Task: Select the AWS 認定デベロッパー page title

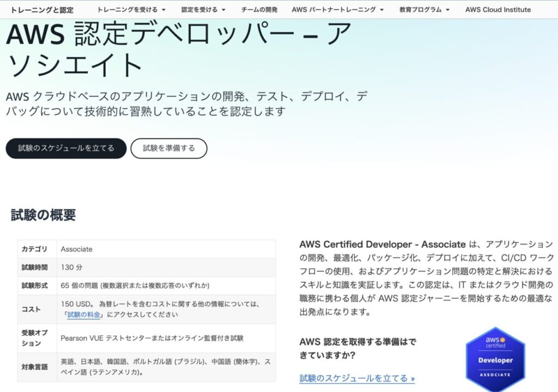Action: (x=179, y=50)
